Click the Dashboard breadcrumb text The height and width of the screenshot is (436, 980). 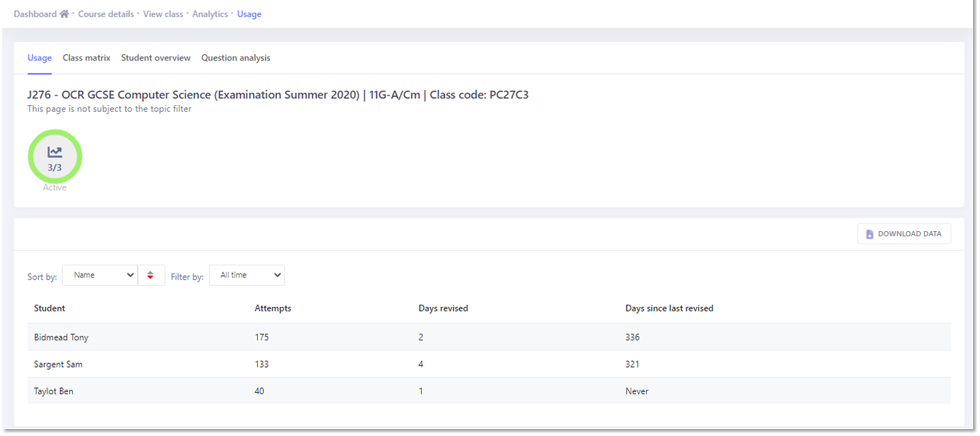(x=35, y=14)
